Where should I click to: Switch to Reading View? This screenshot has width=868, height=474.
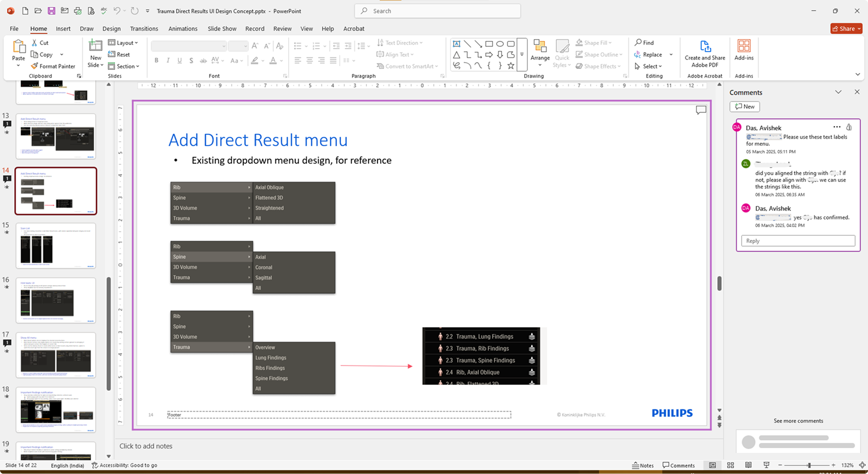(748, 465)
